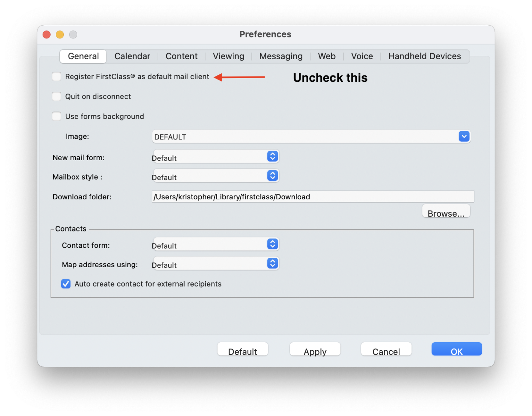Reset settings with the Default button
This screenshot has height=416, width=532.
[242, 349]
